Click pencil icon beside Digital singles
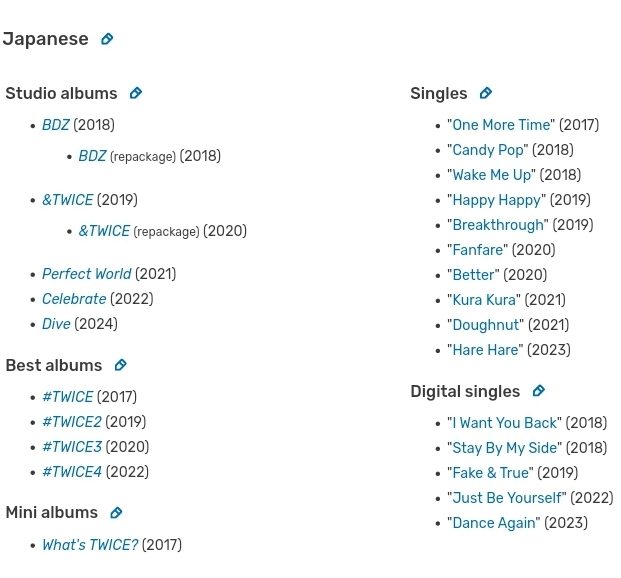The width and height of the screenshot is (621, 578). tap(539, 391)
